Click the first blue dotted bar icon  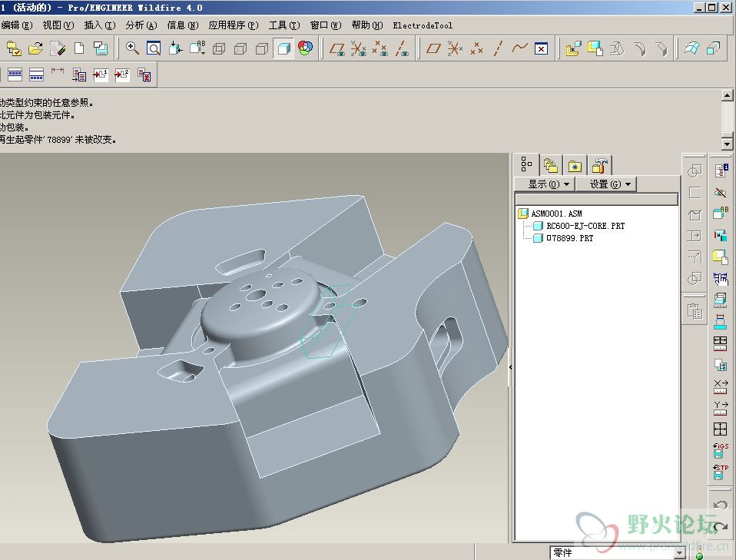tap(15, 75)
